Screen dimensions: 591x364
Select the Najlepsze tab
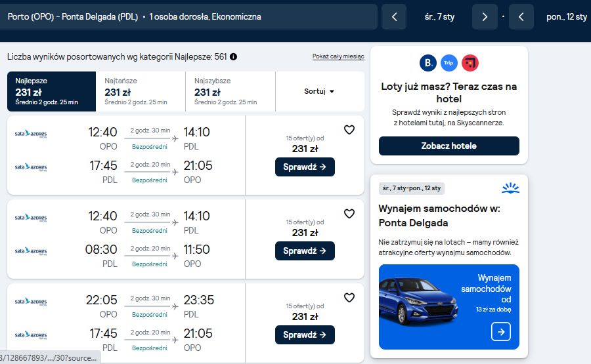pos(51,91)
